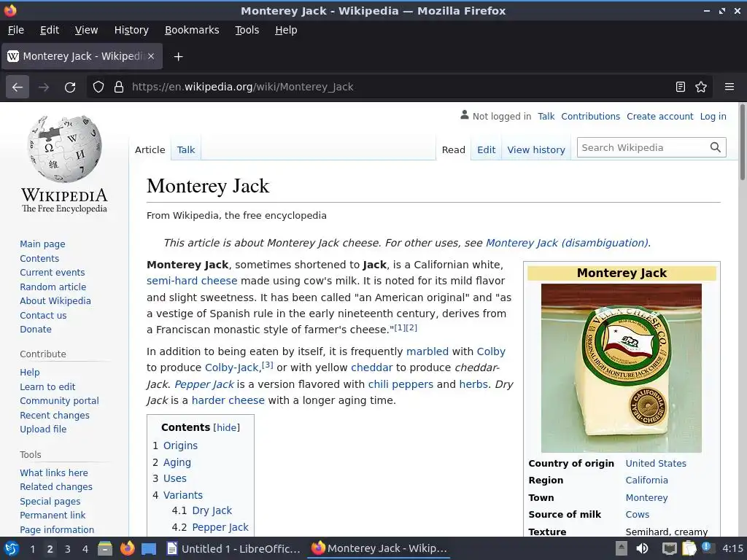Screen dimensions: 747x560
Task: Open the Bookmarks menu
Action: point(192,30)
